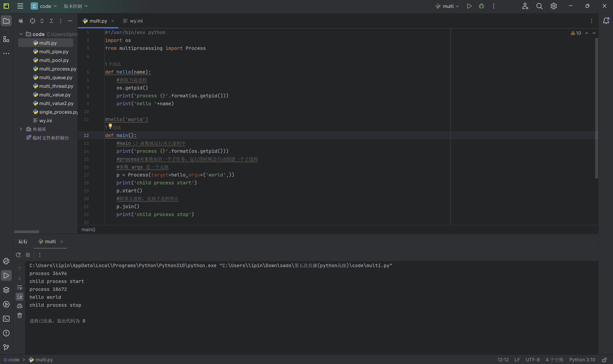613x364 pixels.
Task: Select the 运行 panel title
Action: coord(23,242)
